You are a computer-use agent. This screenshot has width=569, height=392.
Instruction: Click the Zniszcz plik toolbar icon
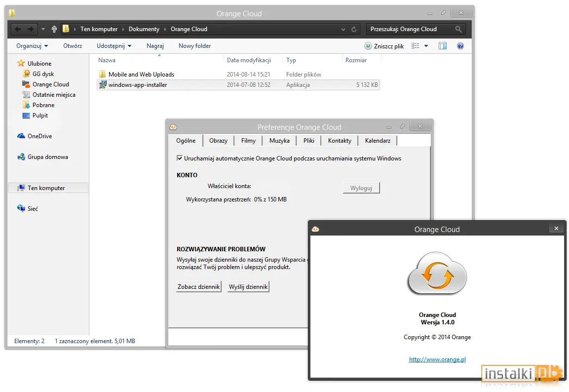coord(368,46)
